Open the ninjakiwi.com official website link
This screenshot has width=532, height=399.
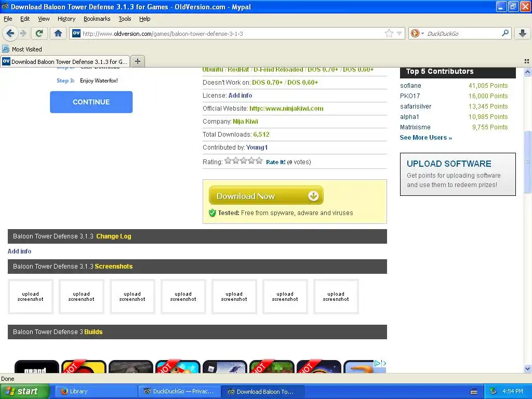[286, 109]
